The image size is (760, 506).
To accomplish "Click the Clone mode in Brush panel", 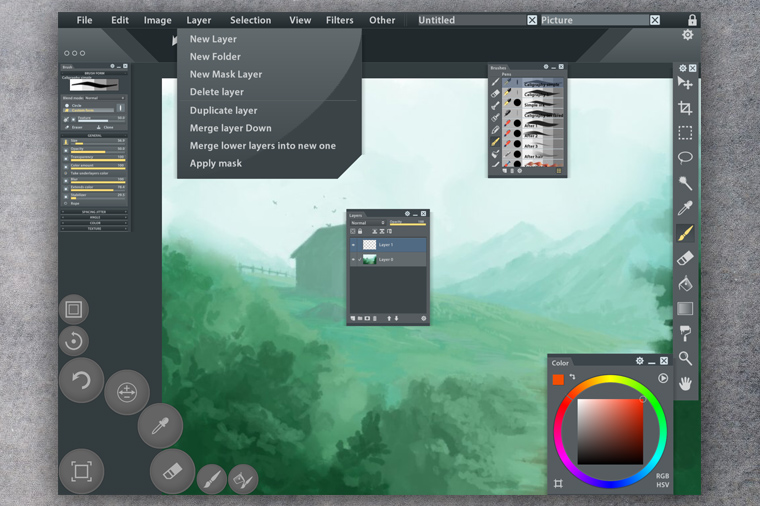I will coord(105,127).
